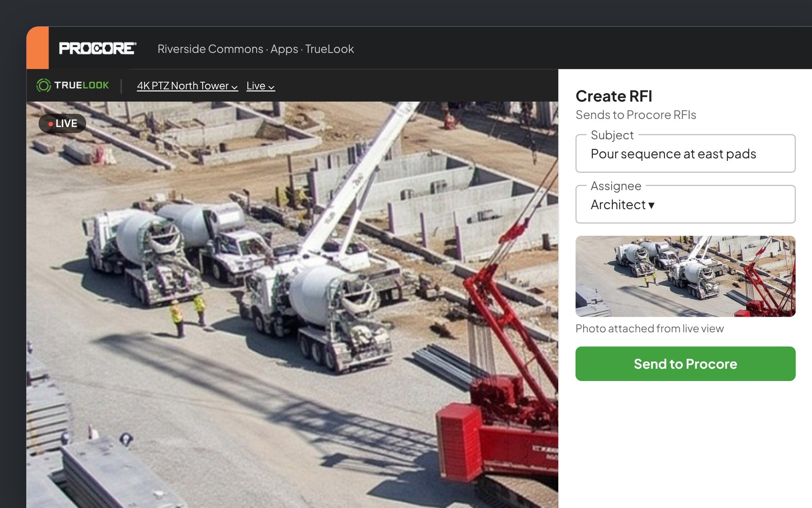Open the 4K PTZ North Tower camera dropdown
812x508 pixels.
pos(187,86)
